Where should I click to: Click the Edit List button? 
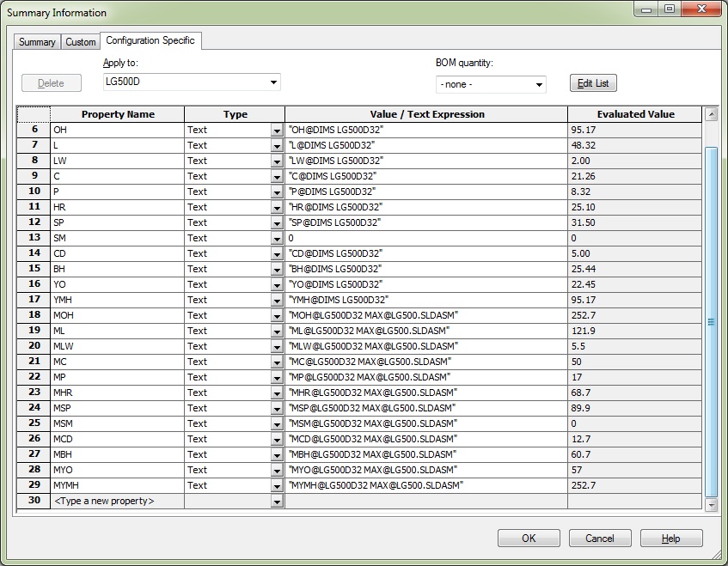(x=593, y=83)
